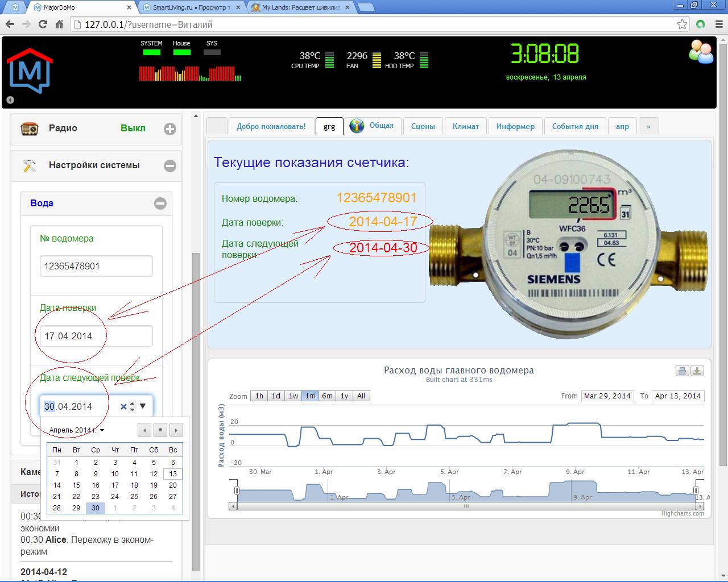This screenshot has width=728, height=582.
Task: Click the chart print icon
Action: pos(682,371)
